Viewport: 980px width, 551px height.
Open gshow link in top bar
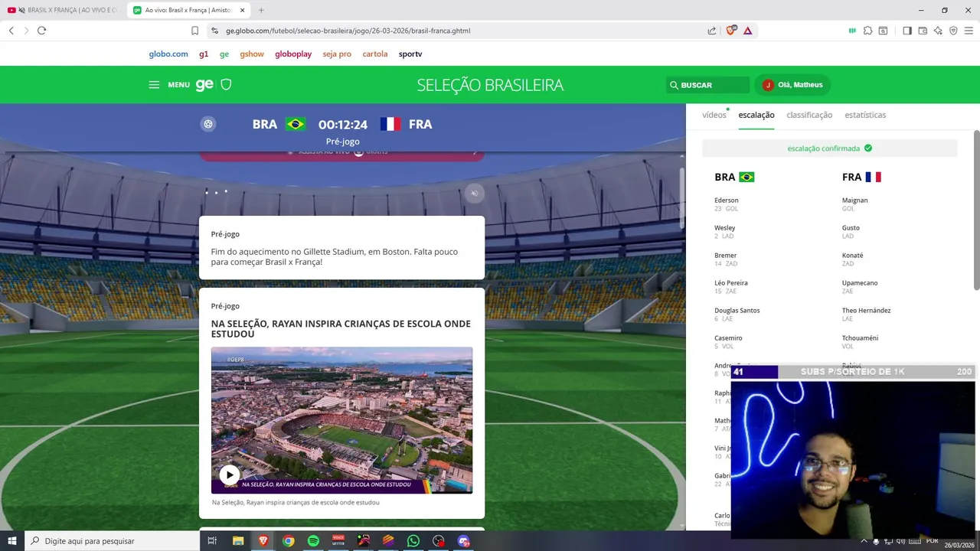[252, 54]
